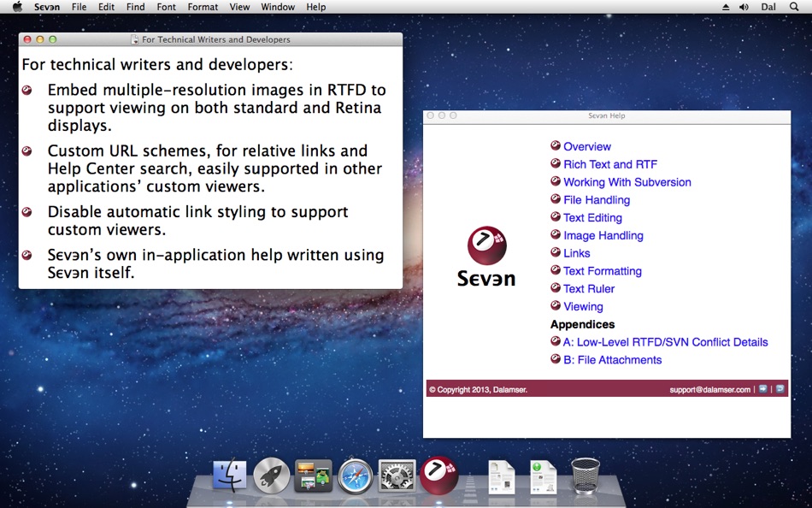
Task: Click the document proxy icon in title bar
Action: click(x=135, y=39)
